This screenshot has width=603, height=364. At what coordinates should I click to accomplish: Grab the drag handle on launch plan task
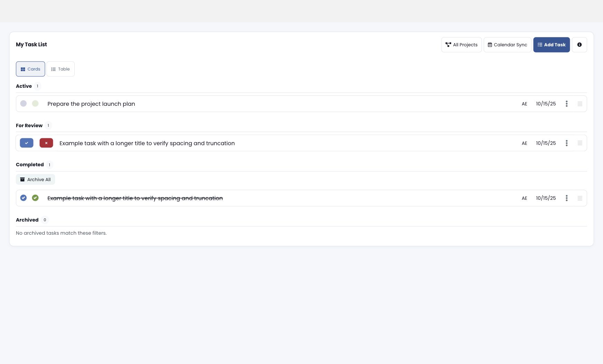tap(580, 104)
